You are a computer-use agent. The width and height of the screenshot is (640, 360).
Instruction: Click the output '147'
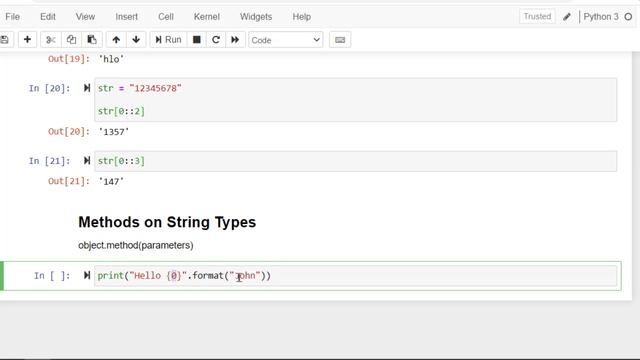tap(111, 181)
